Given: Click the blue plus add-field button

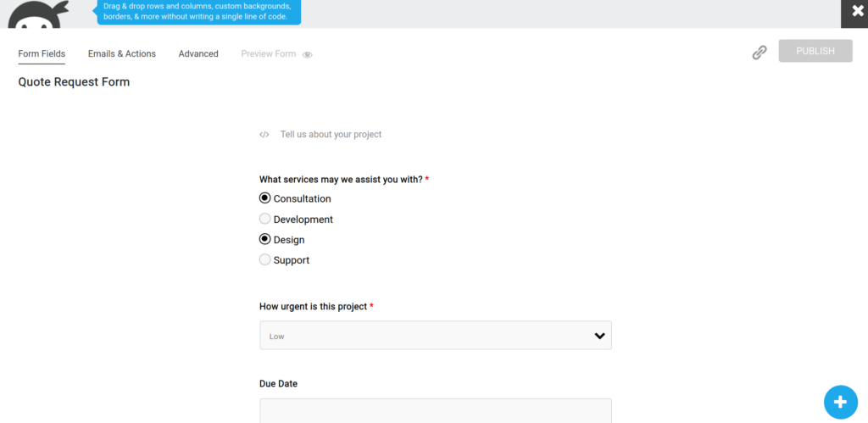Looking at the screenshot, I should click(840, 402).
